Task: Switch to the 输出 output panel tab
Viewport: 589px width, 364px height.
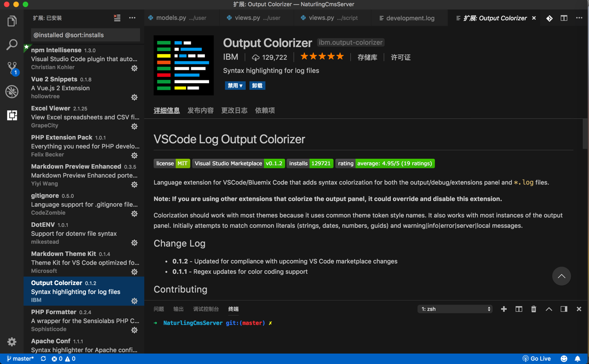Action: tap(178, 309)
